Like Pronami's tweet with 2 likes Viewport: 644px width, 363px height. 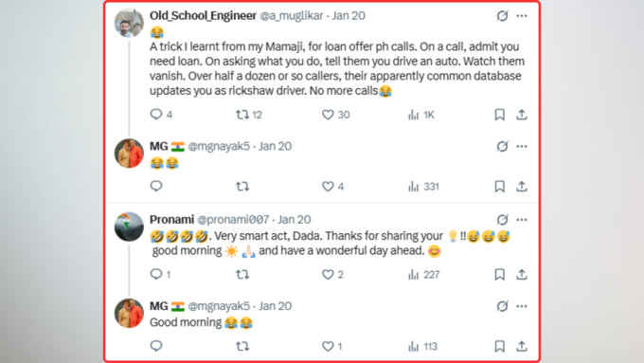click(332, 274)
